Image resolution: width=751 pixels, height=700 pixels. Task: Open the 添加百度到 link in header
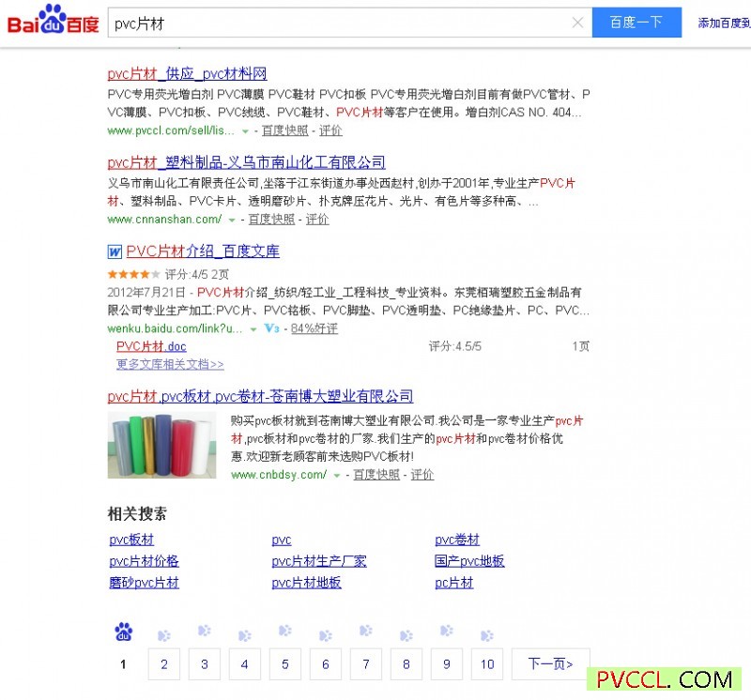point(724,23)
